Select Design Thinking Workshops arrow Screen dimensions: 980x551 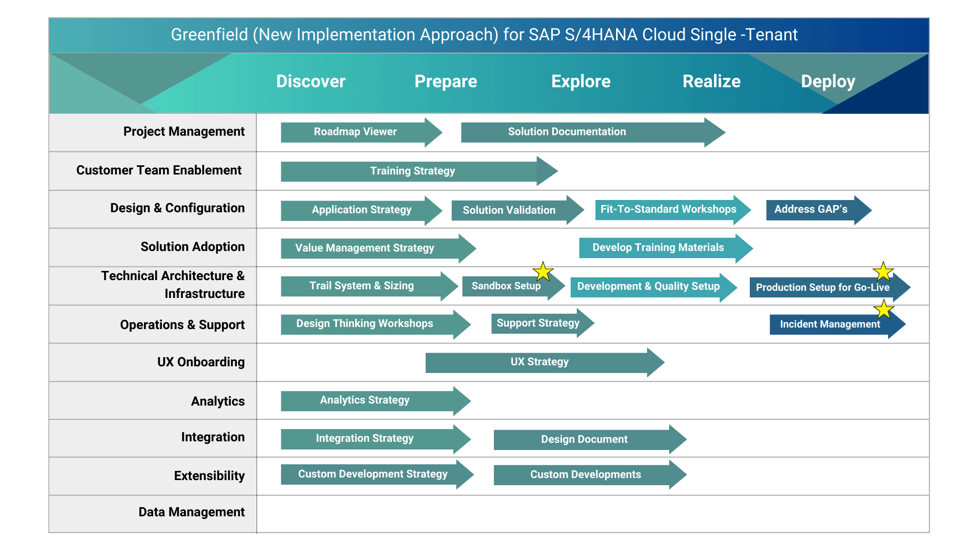point(376,324)
